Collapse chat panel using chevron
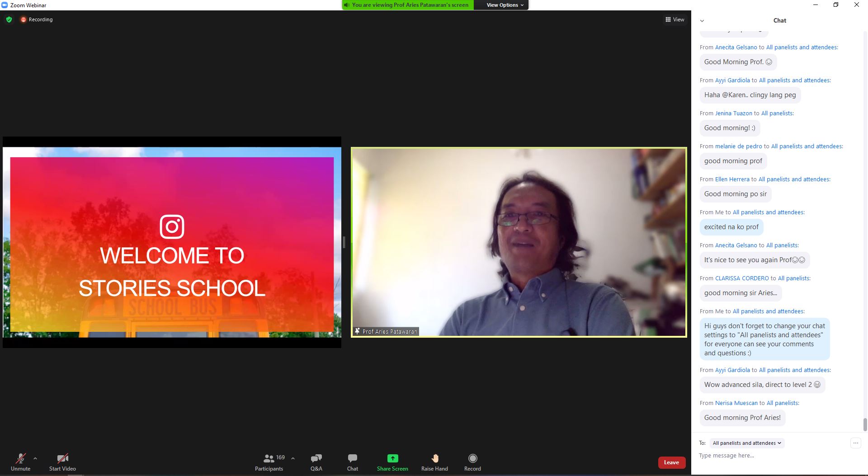 pyautogui.click(x=702, y=21)
